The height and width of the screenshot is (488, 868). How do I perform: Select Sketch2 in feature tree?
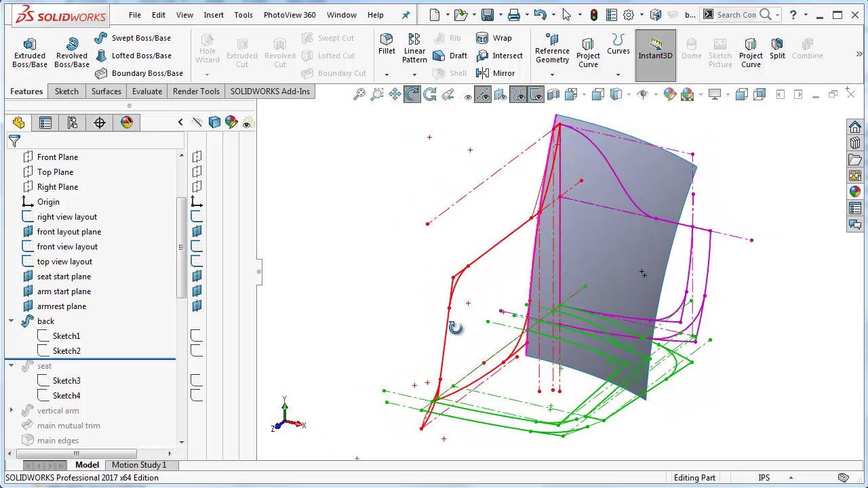[66, 351]
